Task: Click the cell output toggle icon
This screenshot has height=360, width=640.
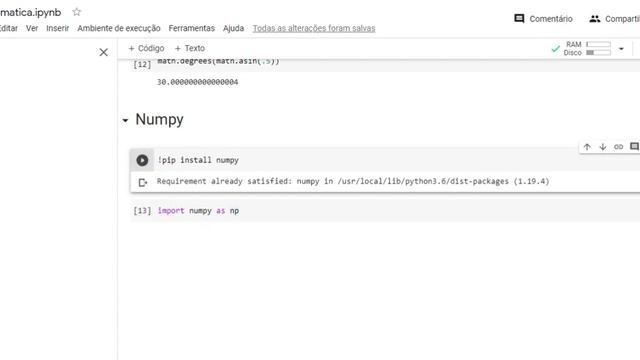Action: (142, 182)
